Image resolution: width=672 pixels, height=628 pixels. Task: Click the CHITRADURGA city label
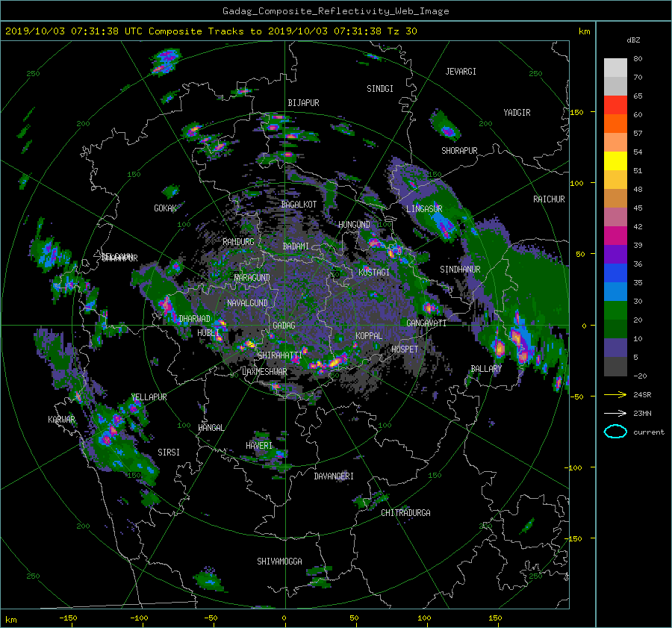click(x=405, y=513)
